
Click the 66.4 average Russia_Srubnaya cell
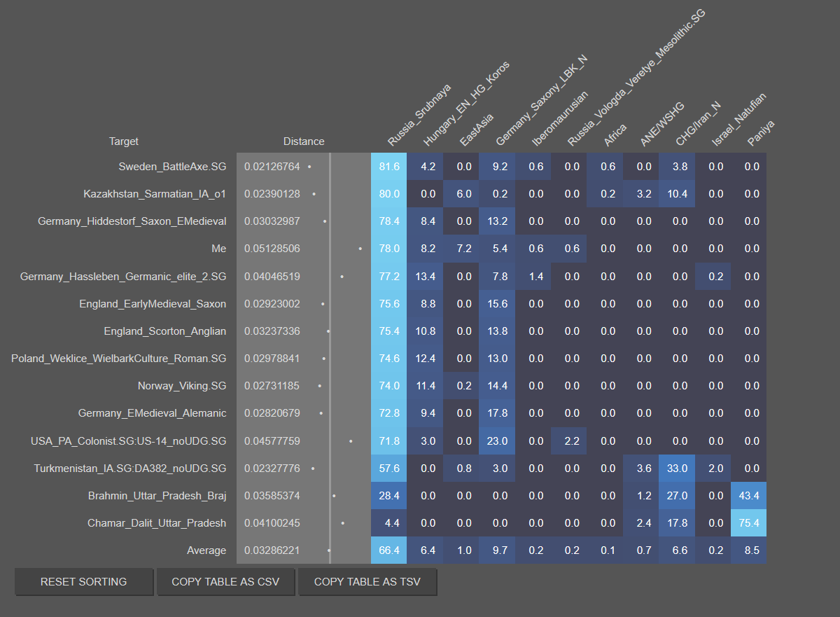click(x=389, y=550)
